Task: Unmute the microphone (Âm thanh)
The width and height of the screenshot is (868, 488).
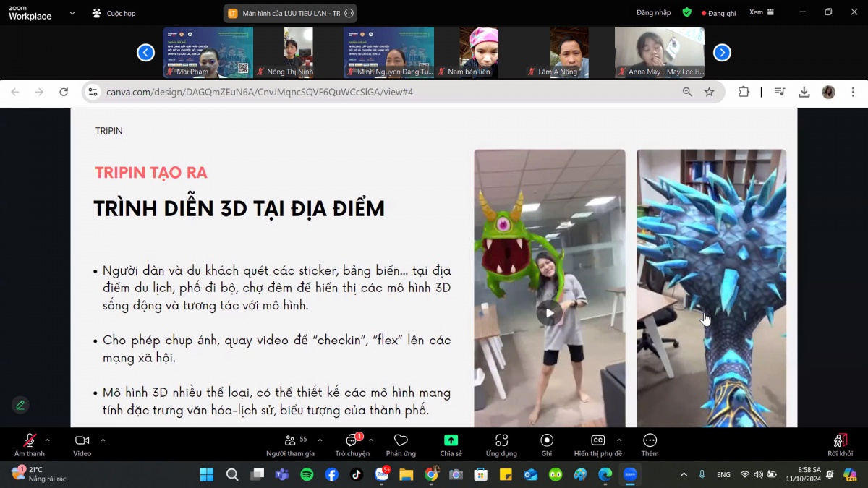Action: coord(30,440)
